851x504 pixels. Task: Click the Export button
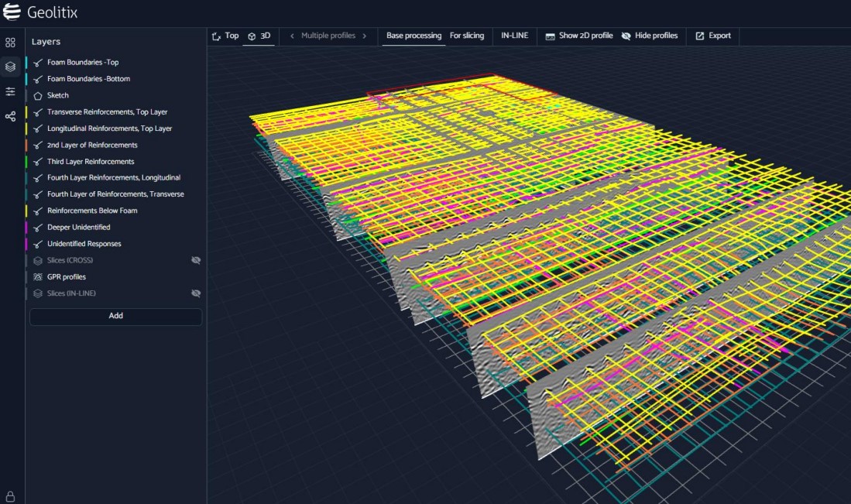click(x=712, y=36)
